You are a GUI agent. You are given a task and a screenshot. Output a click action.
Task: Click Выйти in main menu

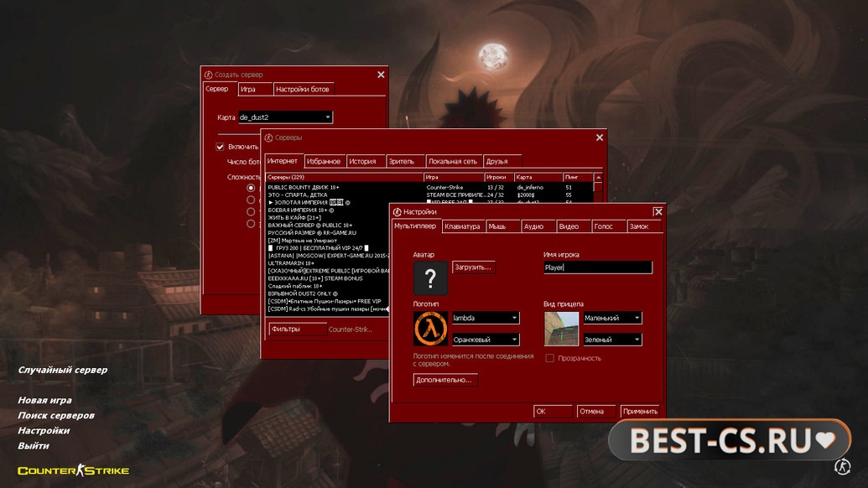pyautogui.click(x=34, y=445)
